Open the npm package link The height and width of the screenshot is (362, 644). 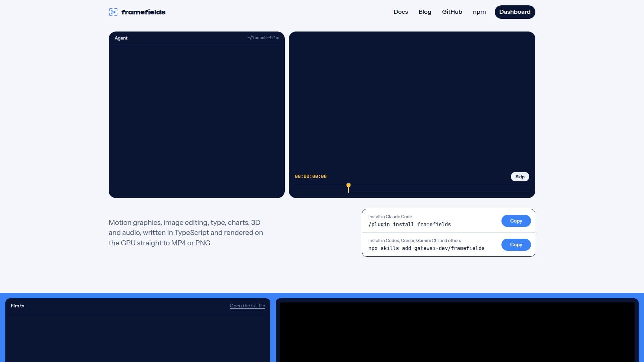[x=479, y=12]
